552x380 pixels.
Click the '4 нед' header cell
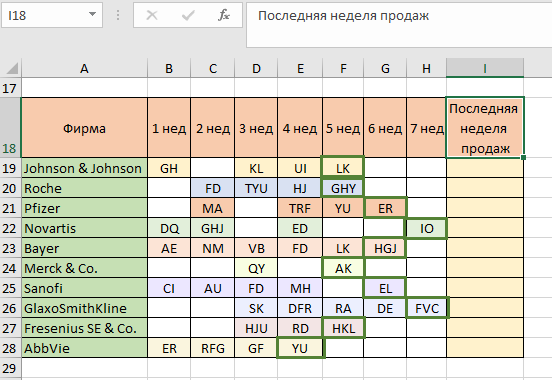(x=300, y=128)
